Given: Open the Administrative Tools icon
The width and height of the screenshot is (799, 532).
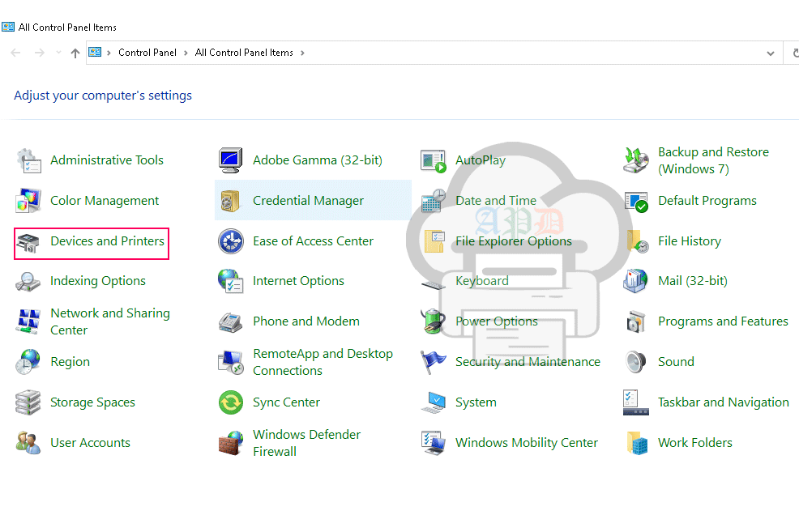Looking at the screenshot, I should [x=28, y=160].
